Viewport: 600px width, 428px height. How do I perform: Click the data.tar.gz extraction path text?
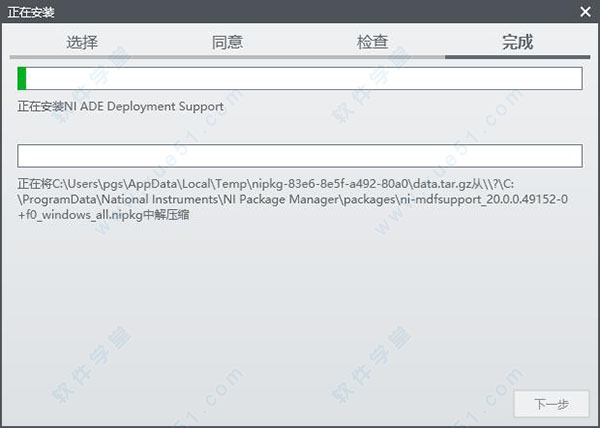click(293, 199)
